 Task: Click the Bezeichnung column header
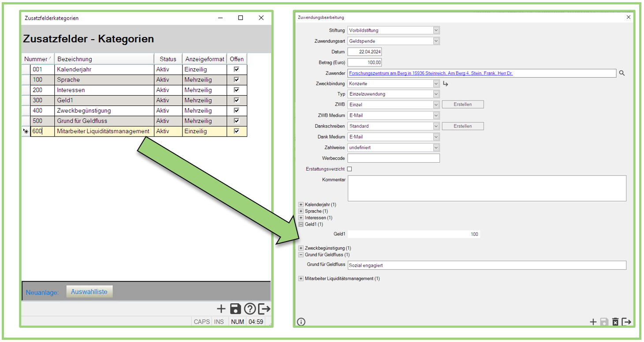point(104,59)
